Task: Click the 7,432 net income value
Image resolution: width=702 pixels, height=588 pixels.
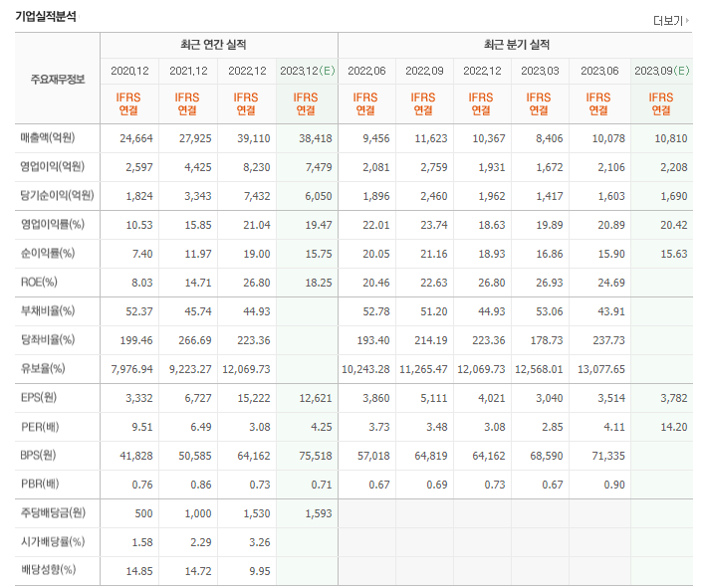Action: click(257, 196)
